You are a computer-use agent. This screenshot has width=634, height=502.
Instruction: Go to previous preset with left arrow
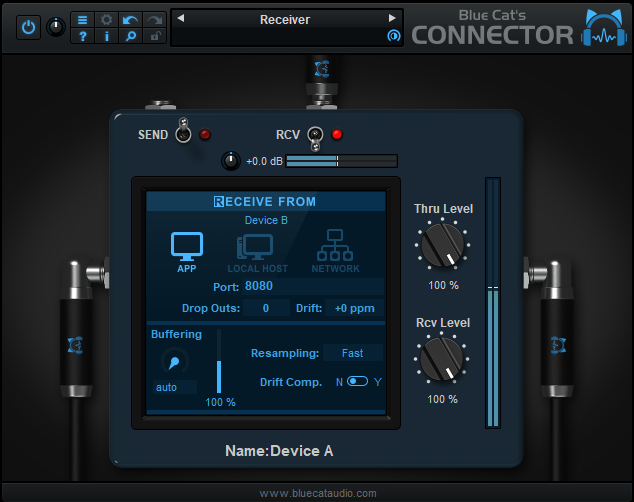[179, 19]
